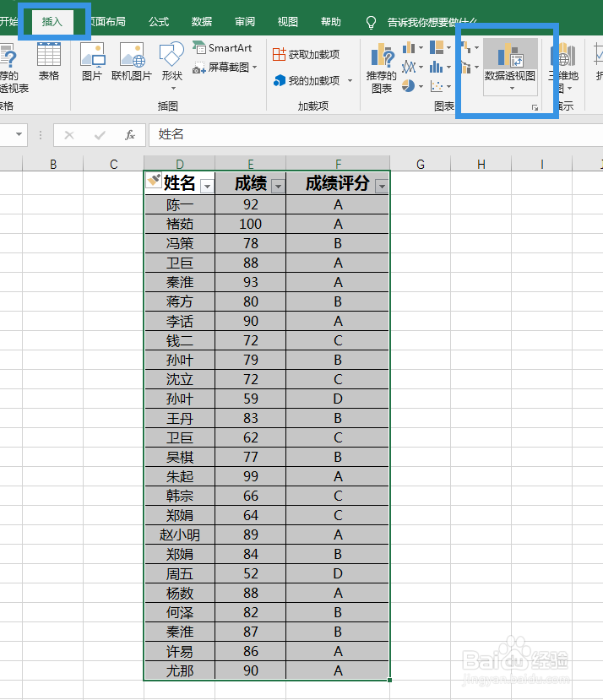Select name cell 赵小明
Image resolution: width=603 pixels, height=700 pixels.
tap(180, 534)
